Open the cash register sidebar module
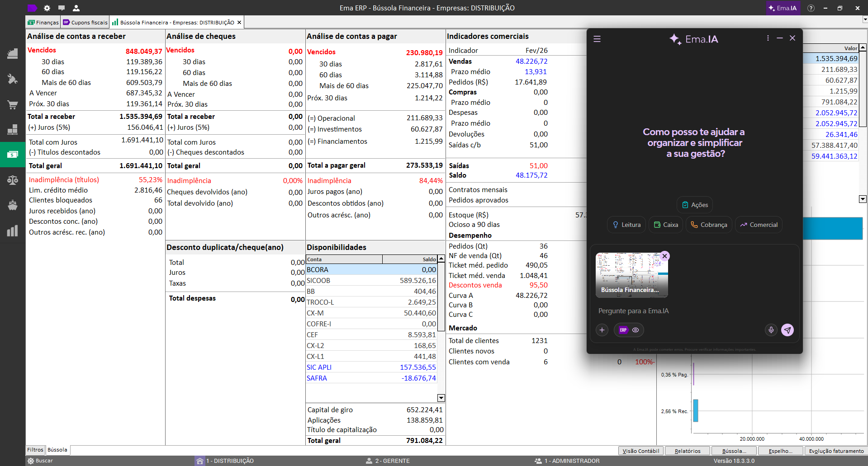Image resolution: width=868 pixels, height=466 pixels. point(12,54)
